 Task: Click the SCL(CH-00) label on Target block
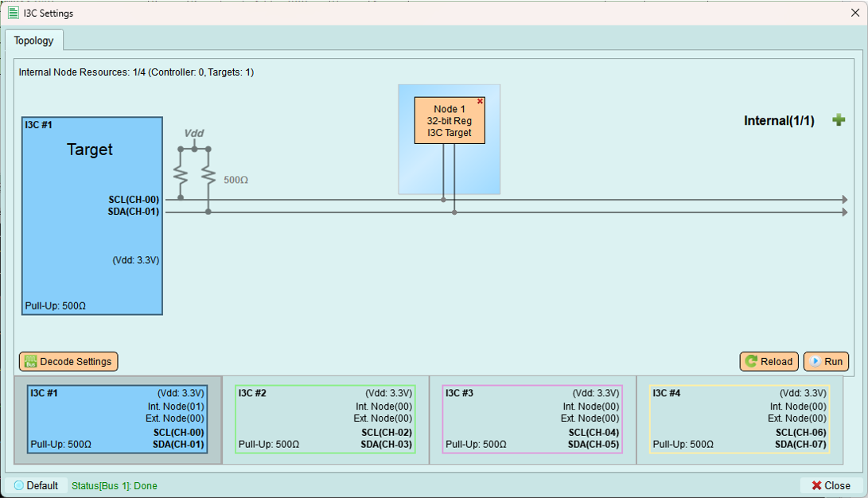(x=134, y=200)
